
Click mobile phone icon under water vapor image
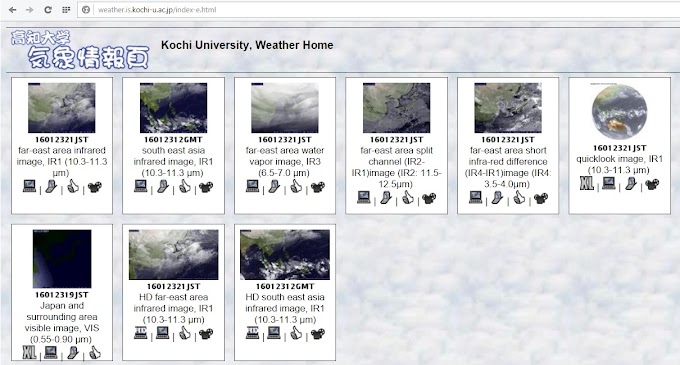pyautogui.click(x=275, y=187)
